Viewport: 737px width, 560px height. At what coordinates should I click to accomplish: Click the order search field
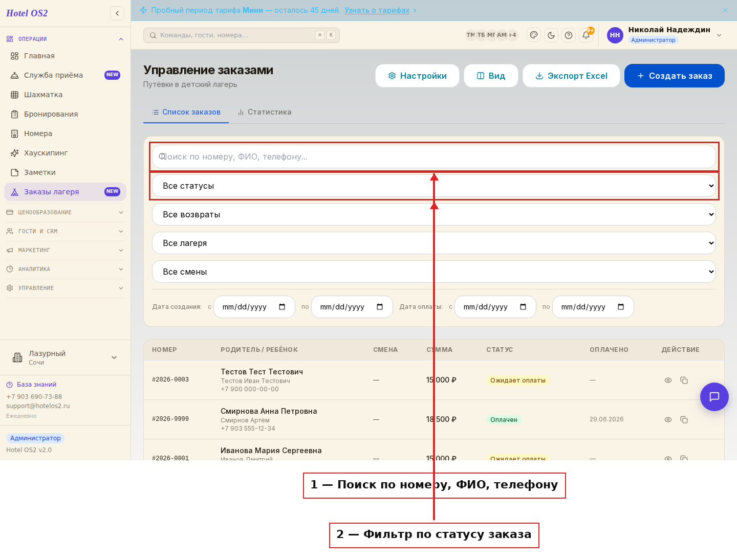point(434,156)
